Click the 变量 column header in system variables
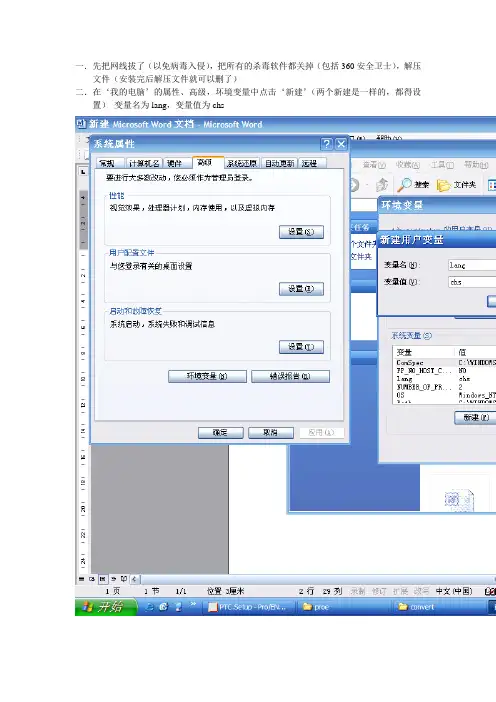The width and height of the screenshot is (496, 702). click(x=424, y=352)
